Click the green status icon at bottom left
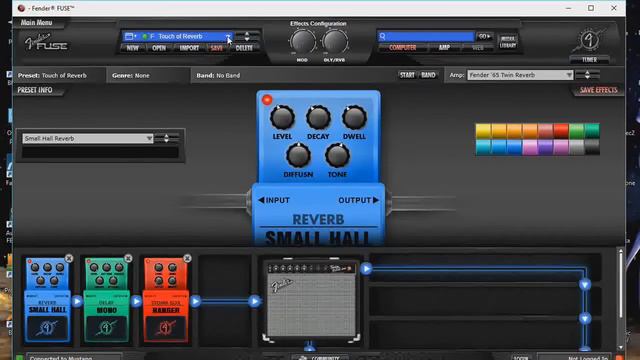 [x=19, y=358]
